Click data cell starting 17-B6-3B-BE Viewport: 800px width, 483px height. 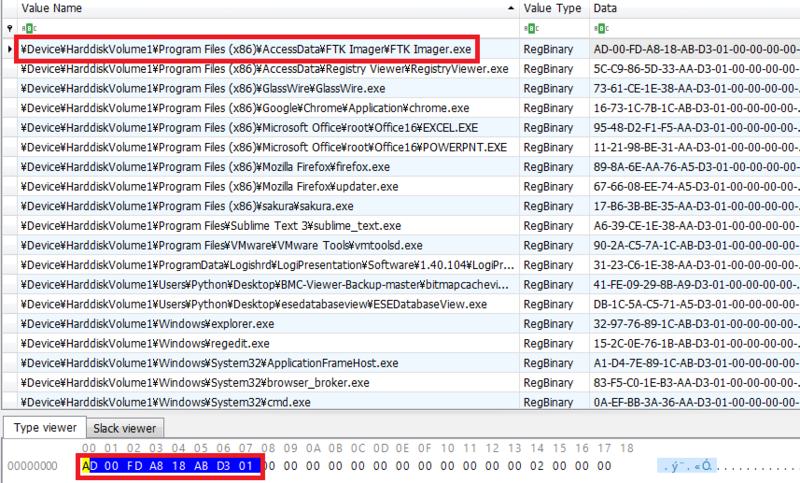695,206
